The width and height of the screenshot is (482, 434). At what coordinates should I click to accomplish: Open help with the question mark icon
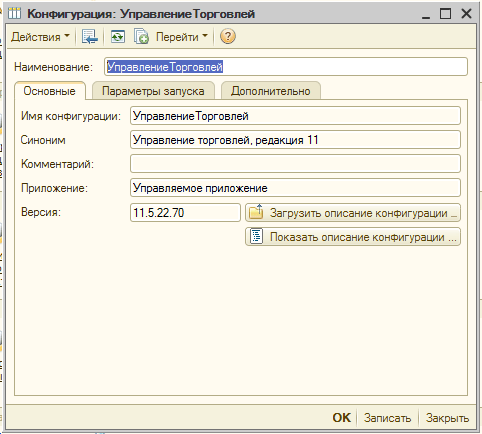point(228,36)
